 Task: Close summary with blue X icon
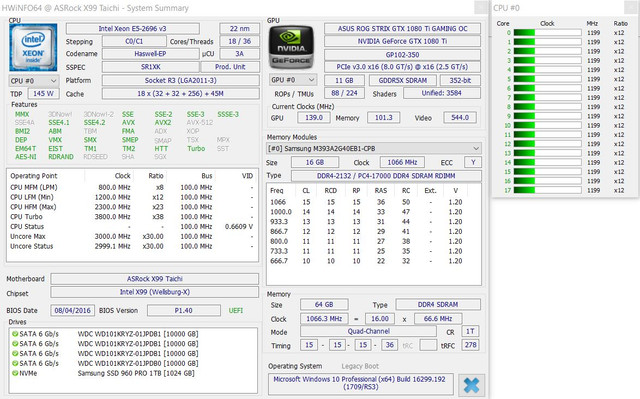click(471, 385)
